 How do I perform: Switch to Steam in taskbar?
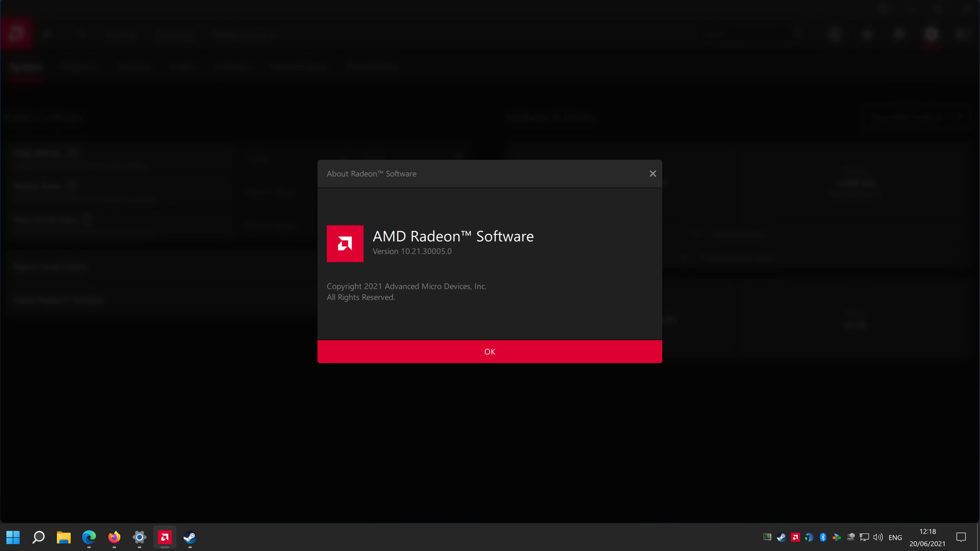tap(190, 537)
